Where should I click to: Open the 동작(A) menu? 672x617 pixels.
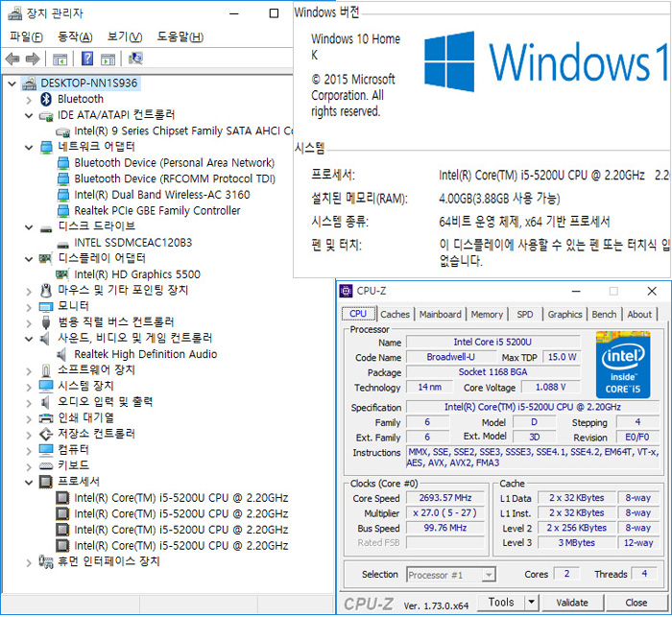click(x=75, y=37)
